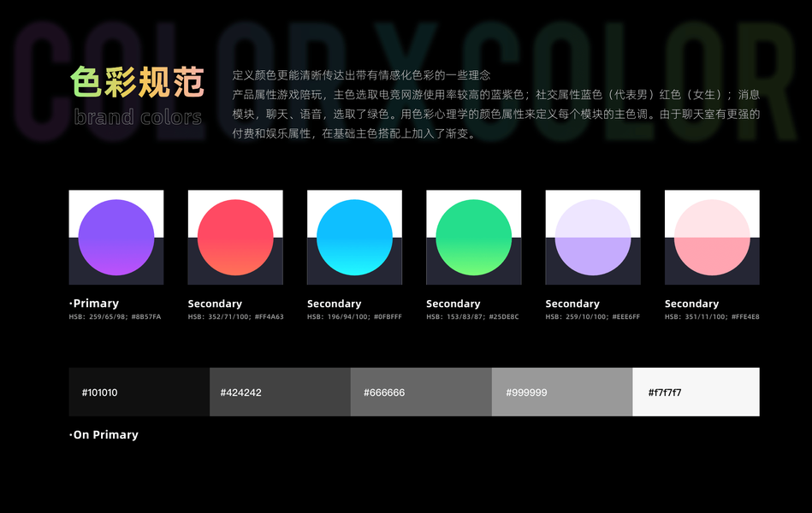The image size is (812, 513).
Task: Select the red-orange gradient circle swatch
Action: [235, 237]
